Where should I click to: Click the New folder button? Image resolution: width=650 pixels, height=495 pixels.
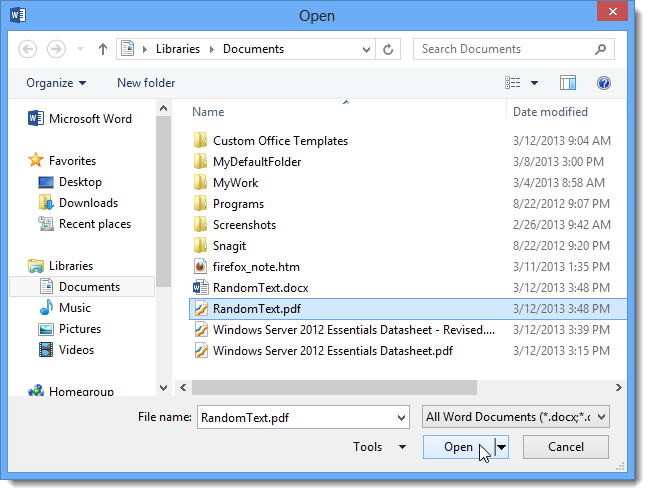[146, 83]
